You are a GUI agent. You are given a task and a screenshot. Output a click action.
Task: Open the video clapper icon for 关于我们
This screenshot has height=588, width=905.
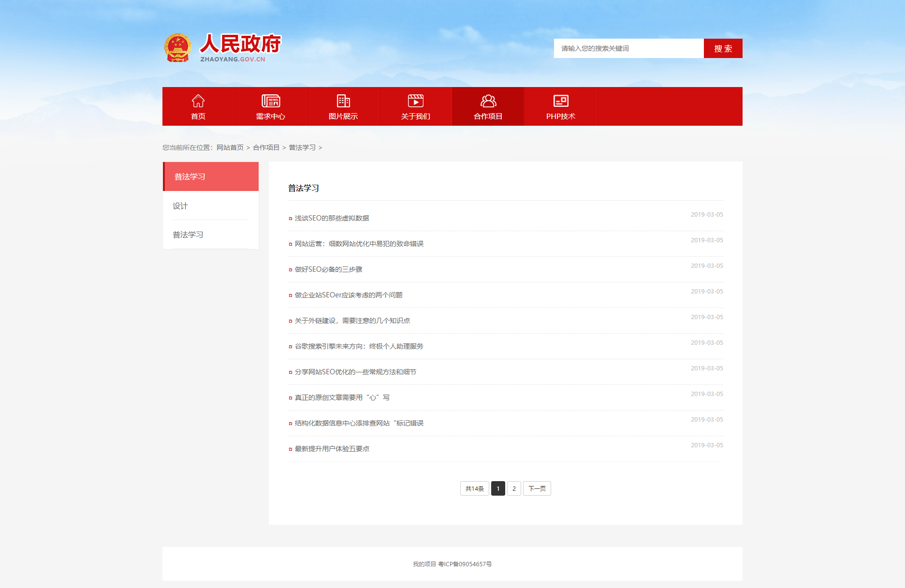point(416,101)
